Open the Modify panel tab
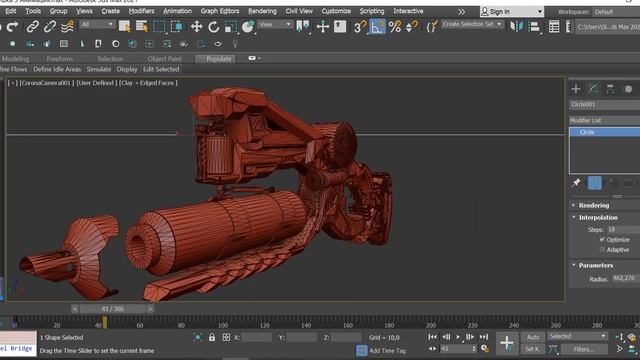This screenshot has width=640, height=360. pos(593,89)
